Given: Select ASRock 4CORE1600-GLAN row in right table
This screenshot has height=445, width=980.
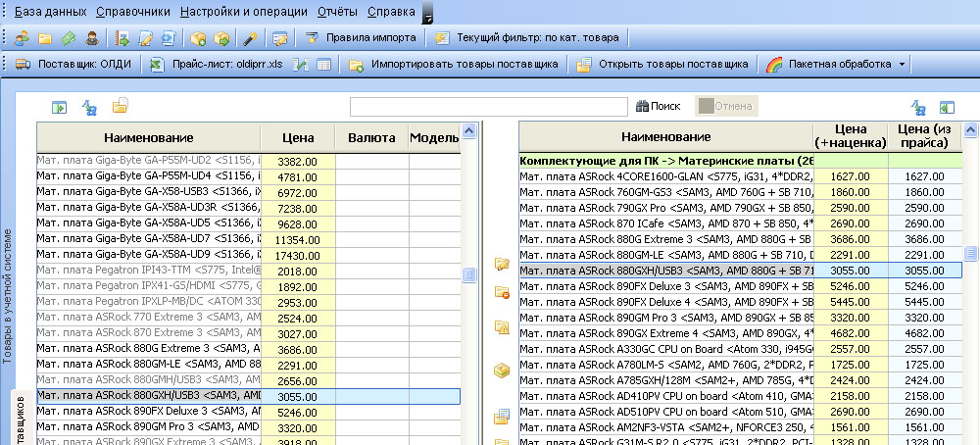Looking at the screenshot, I should tap(740, 176).
